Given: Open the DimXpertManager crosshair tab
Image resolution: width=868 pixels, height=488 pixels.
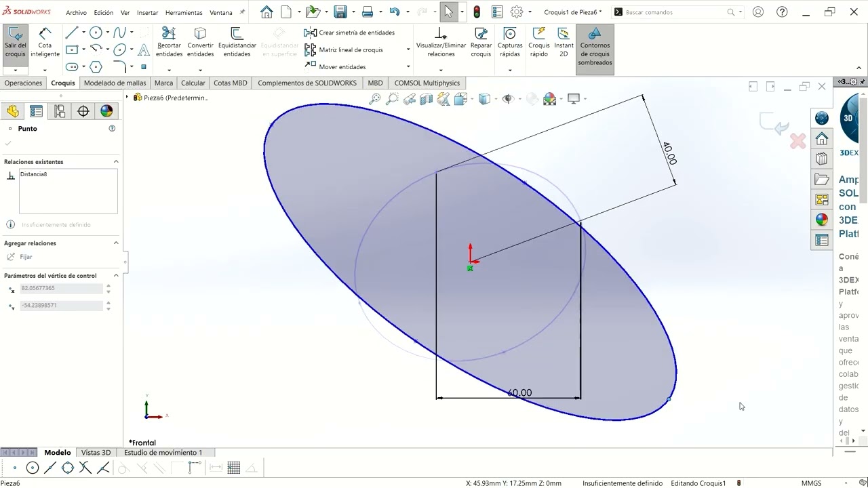Looking at the screenshot, I should 83,111.
